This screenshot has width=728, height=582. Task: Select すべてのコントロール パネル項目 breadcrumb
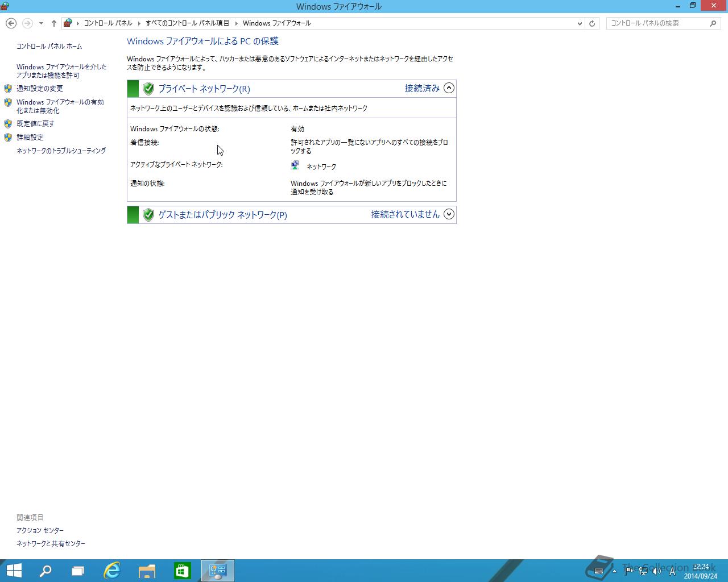[187, 23]
